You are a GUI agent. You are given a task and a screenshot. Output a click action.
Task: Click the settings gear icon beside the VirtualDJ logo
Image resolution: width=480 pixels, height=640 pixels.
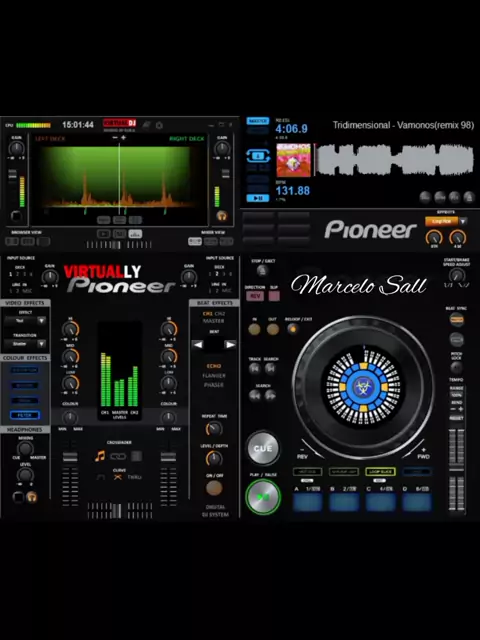tap(159, 125)
